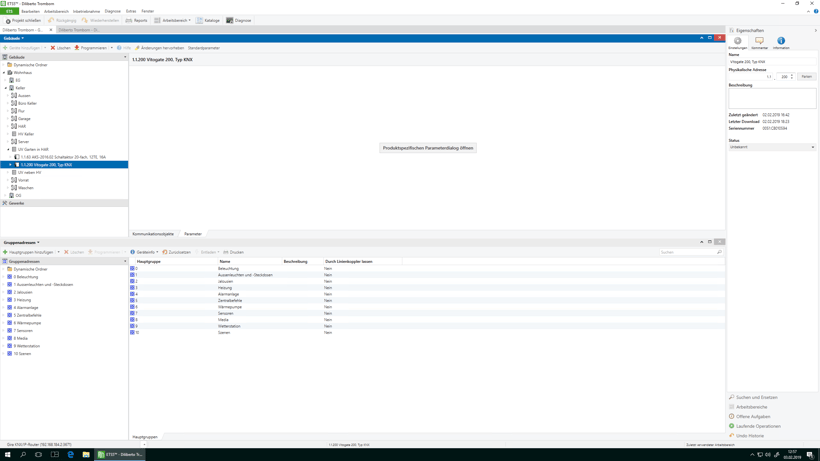
Task: Select the OG floor icon
Action: pos(12,195)
